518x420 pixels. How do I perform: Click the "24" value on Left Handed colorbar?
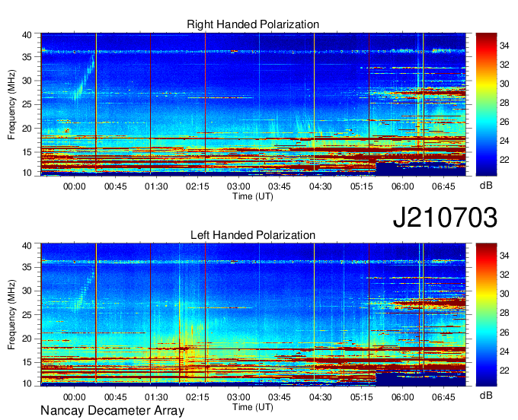504,352
